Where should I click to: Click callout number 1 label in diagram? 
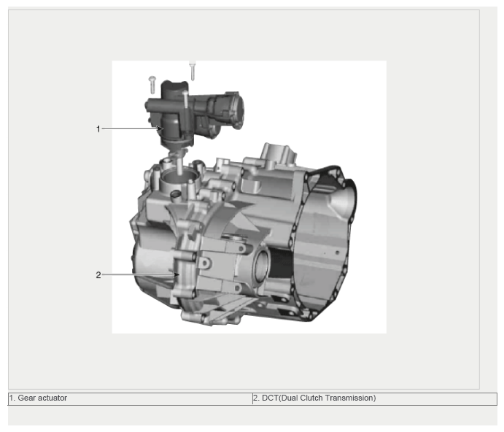pos(98,129)
